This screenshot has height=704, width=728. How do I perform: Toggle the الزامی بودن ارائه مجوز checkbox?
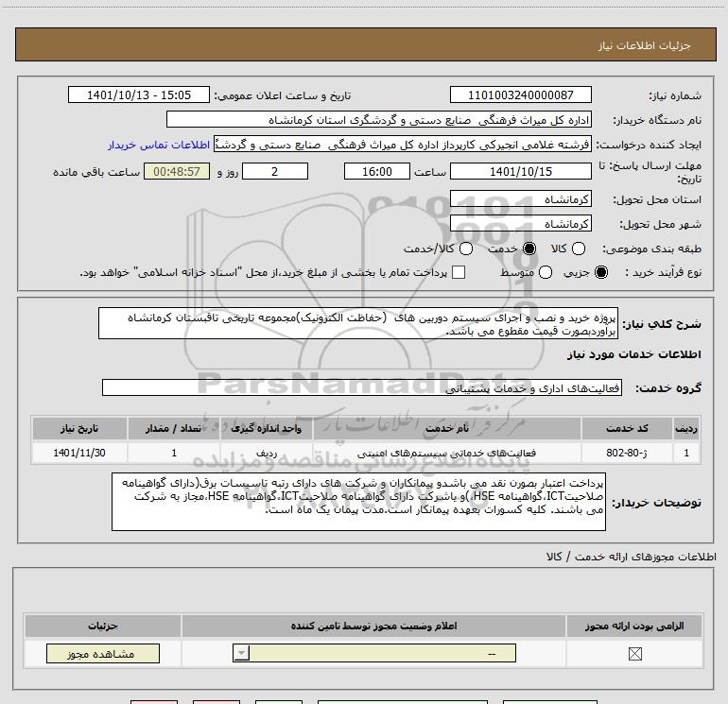point(634,654)
